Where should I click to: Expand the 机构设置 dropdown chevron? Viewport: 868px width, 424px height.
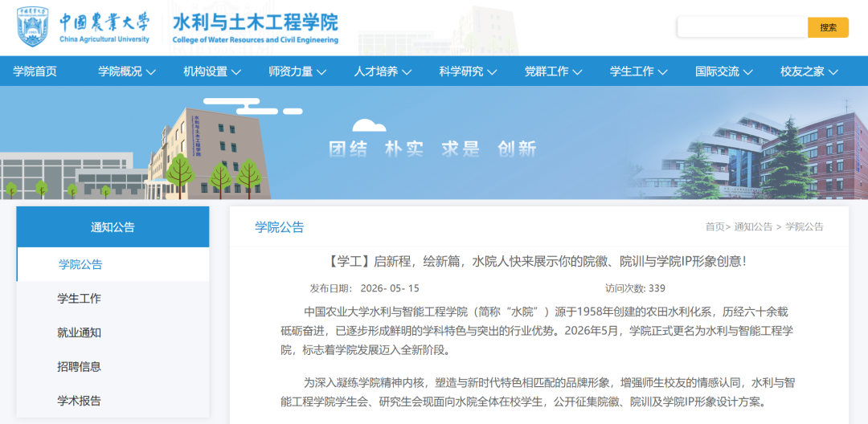[236, 71]
